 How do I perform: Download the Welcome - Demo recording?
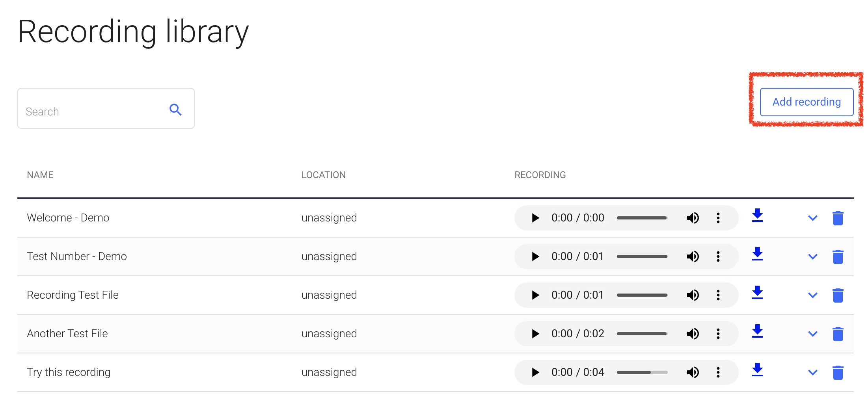757,216
